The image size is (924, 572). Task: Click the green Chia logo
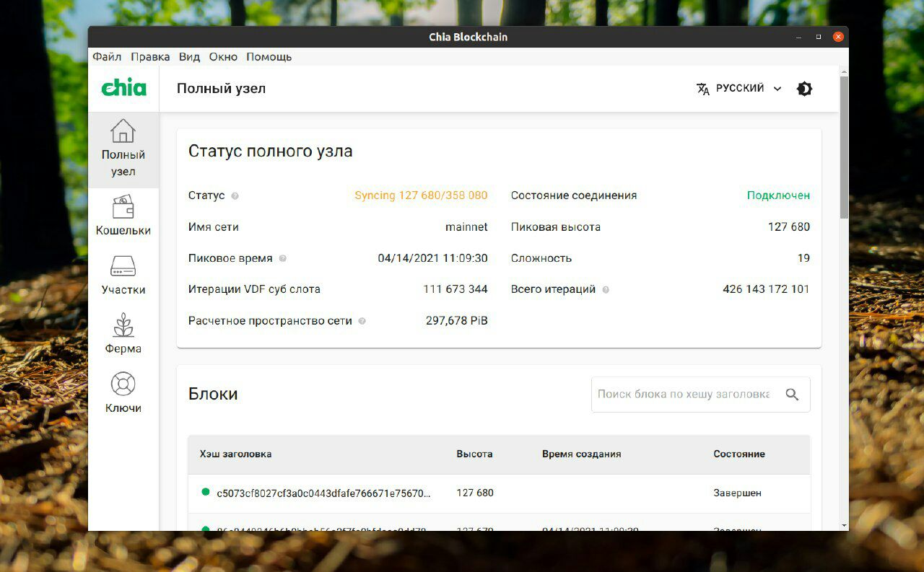(x=123, y=88)
